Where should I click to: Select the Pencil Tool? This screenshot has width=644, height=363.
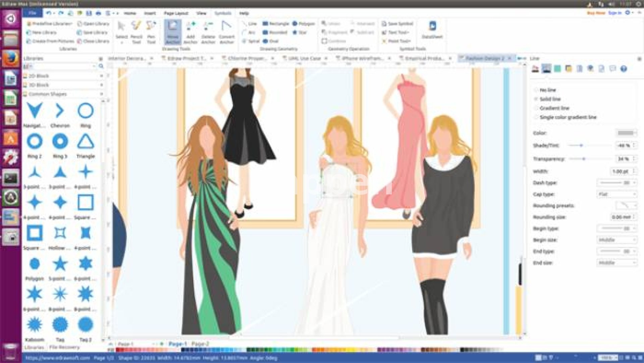tap(136, 31)
